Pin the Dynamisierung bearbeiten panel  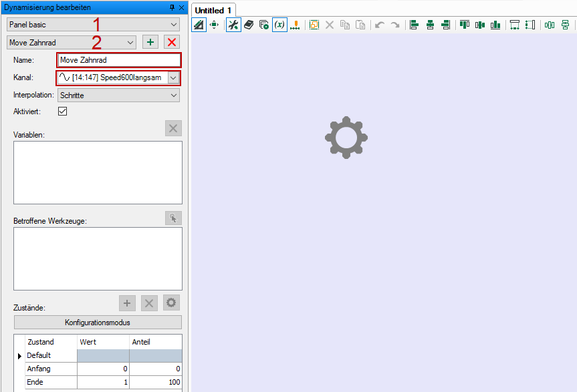pyautogui.click(x=172, y=7)
